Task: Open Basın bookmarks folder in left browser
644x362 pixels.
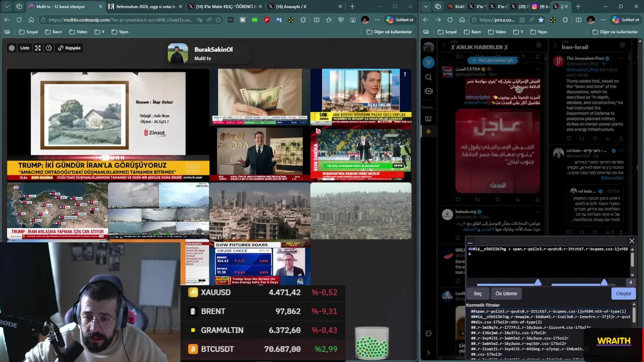Action: coord(53,32)
